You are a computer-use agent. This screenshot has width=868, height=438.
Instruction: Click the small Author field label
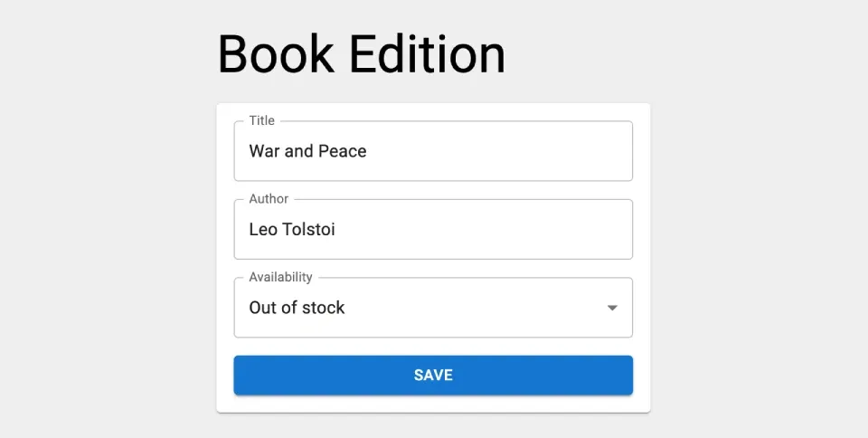(269, 199)
